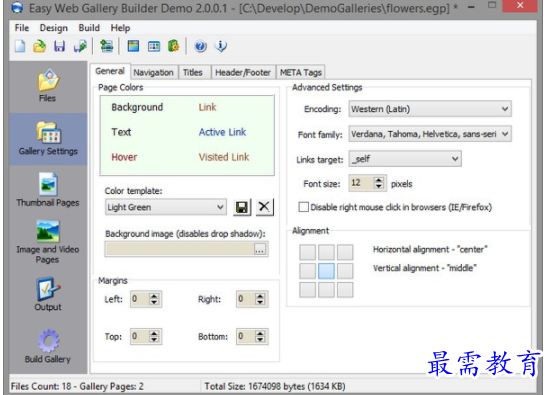Open Thumbnail Pages section

(48, 189)
